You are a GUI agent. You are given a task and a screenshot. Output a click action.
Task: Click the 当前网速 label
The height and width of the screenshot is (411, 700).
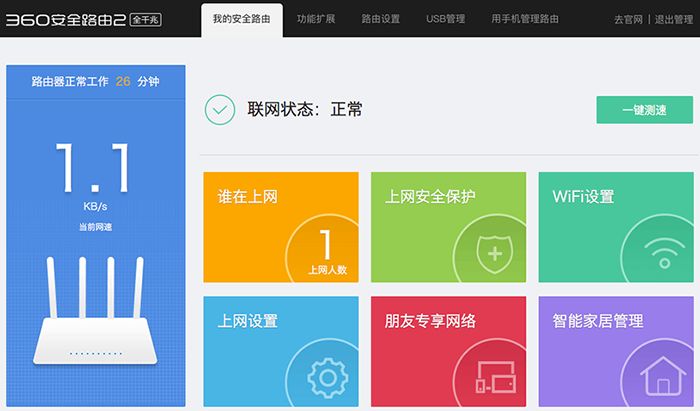tap(95, 227)
